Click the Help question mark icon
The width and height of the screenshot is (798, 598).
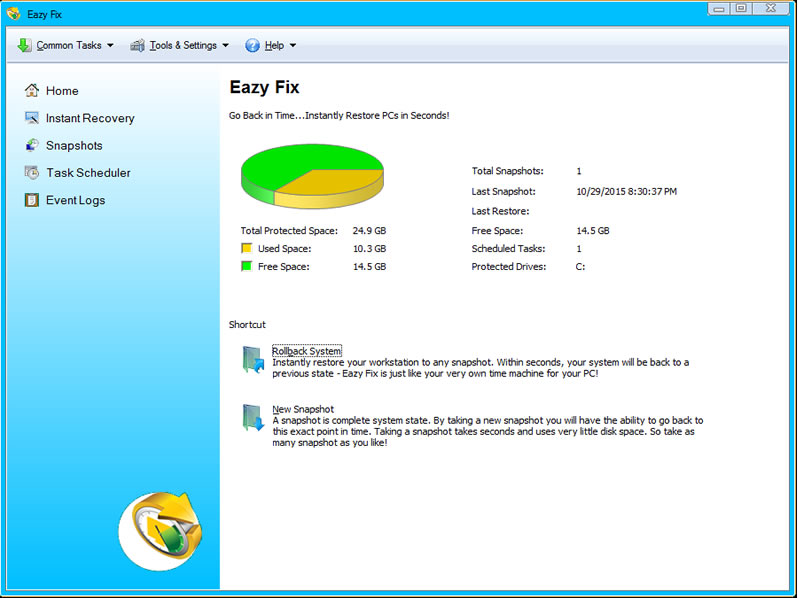point(252,45)
